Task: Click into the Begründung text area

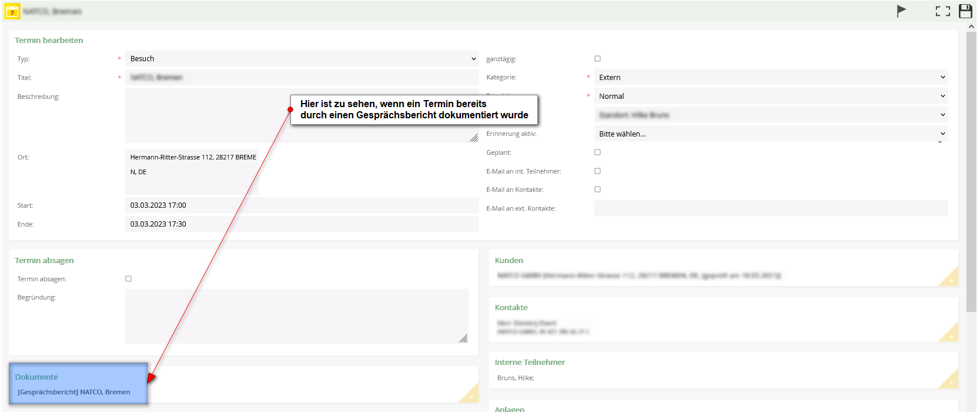Action: (296, 316)
